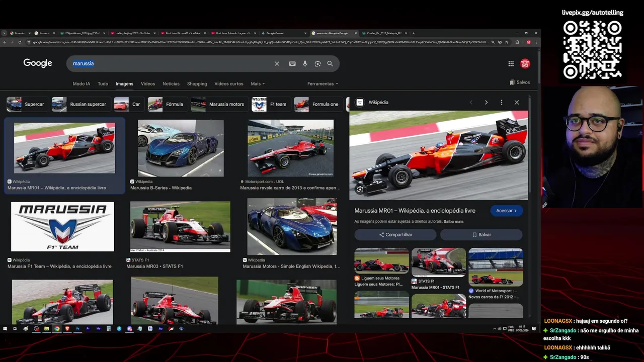Select the Modo IA tab
This screenshot has width=644, height=362.
[x=82, y=84]
